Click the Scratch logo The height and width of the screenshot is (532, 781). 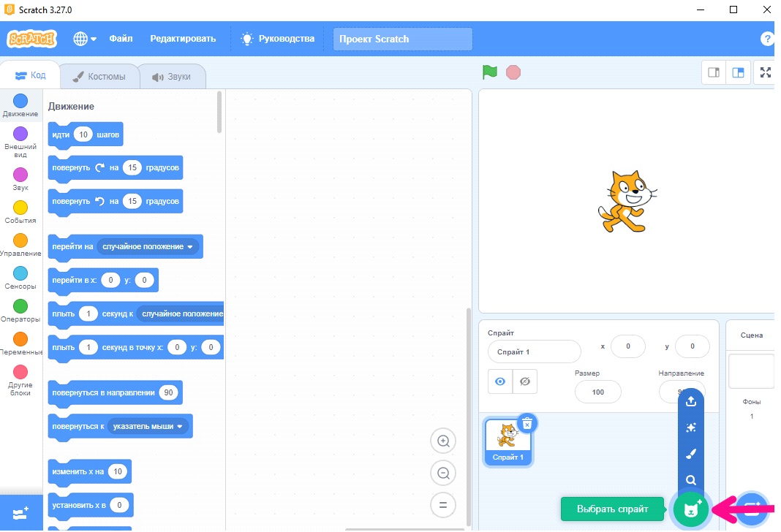[32, 38]
